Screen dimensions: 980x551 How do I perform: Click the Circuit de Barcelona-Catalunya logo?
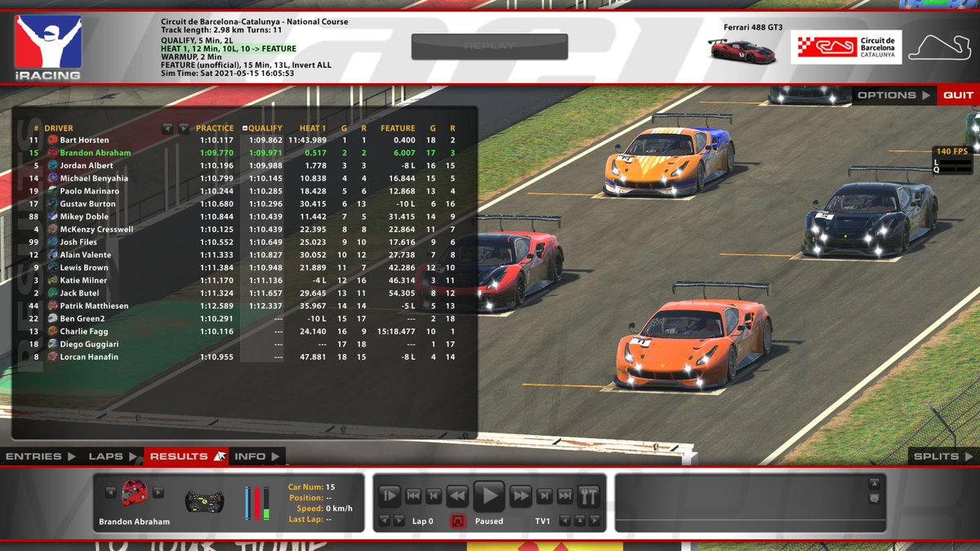(845, 47)
